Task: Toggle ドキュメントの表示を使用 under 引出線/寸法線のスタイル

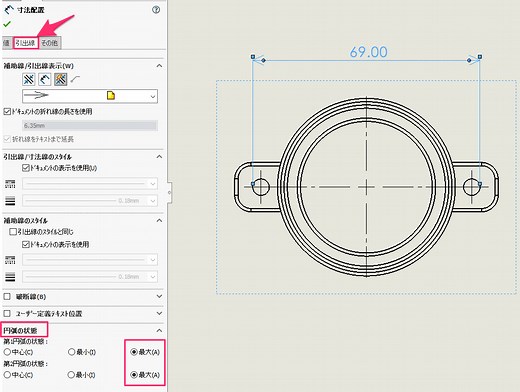Action: click(25, 168)
